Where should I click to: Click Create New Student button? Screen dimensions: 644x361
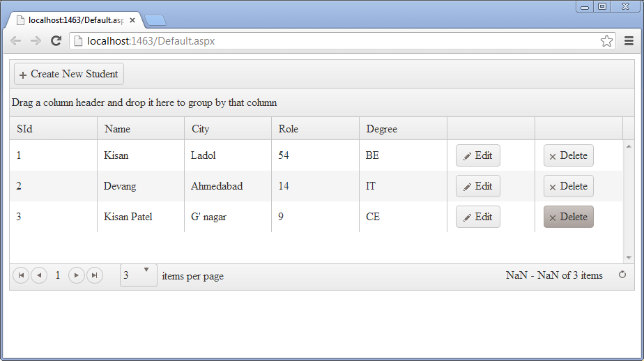pyautogui.click(x=68, y=74)
